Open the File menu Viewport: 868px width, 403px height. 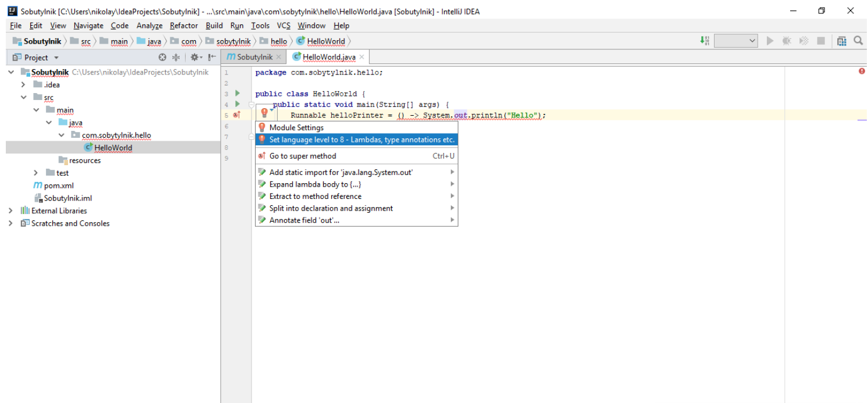pos(16,26)
